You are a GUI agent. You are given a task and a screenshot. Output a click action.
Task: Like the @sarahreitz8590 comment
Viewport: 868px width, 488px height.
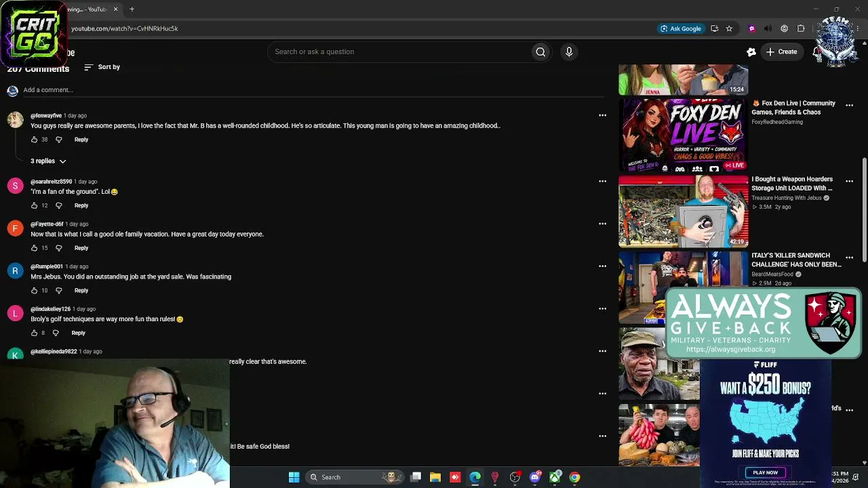click(x=34, y=205)
